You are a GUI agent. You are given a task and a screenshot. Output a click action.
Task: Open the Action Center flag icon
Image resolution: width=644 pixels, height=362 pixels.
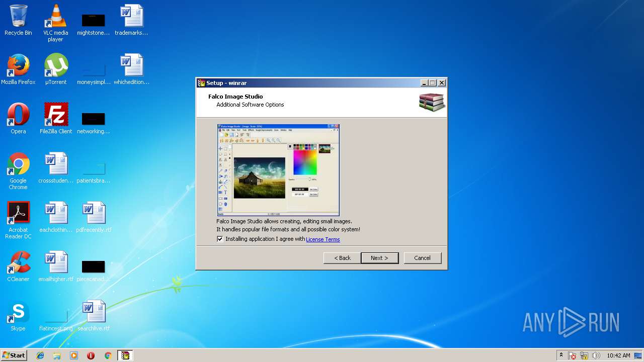(572, 355)
